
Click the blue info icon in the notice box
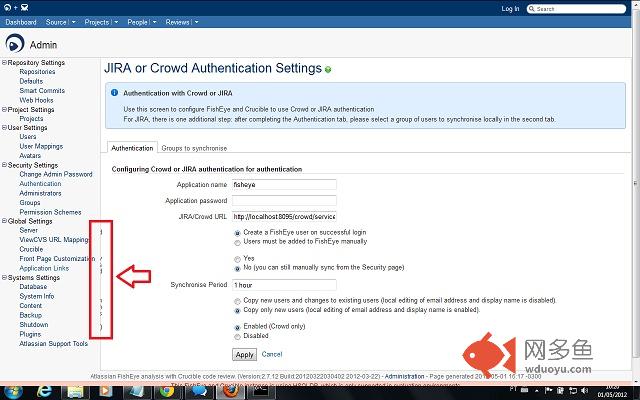(115, 93)
